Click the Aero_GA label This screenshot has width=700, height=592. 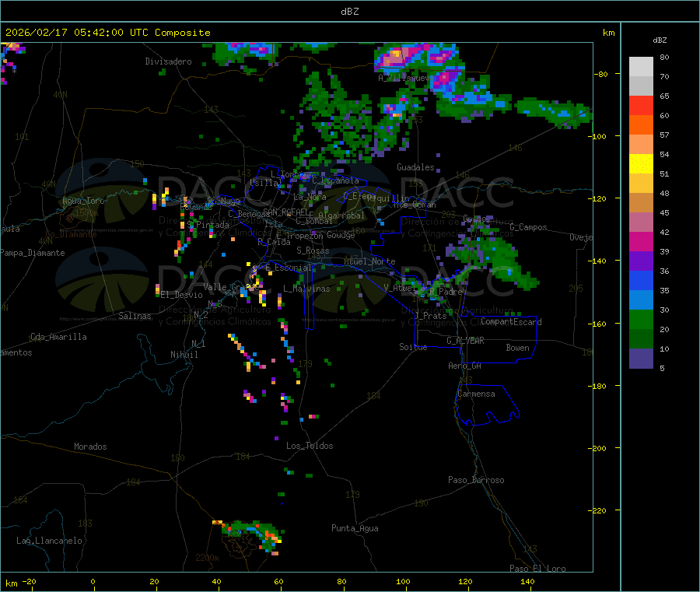(464, 366)
